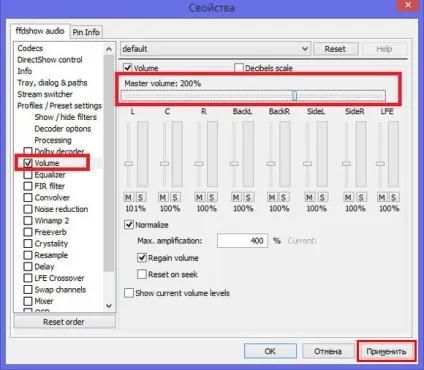Solo the R channel with S button

pos(212,197)
